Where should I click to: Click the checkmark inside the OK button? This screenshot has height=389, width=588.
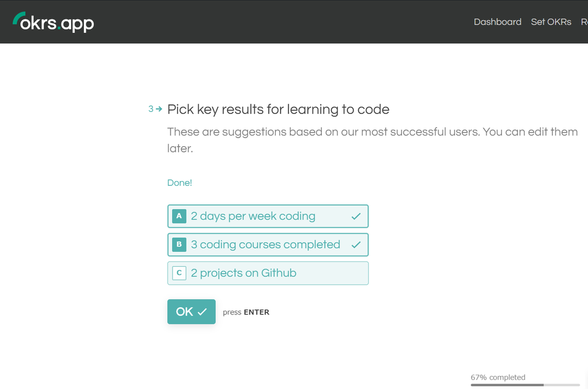202,312
